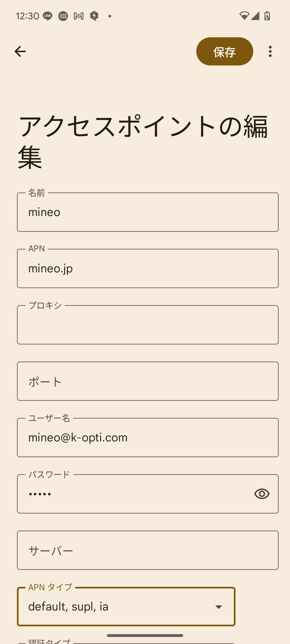Tap the ZOZOTOWN notification icon
Image resolution: width=290 pixels, height=644 pixels.
coord(63,16)
